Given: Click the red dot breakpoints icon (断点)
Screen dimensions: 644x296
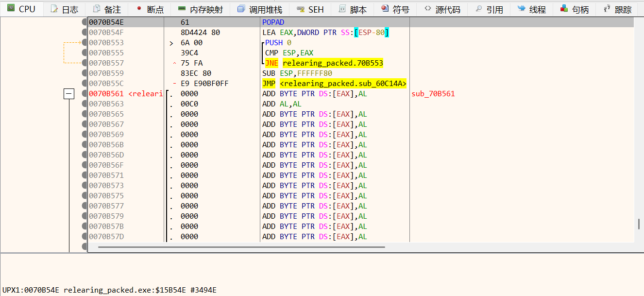Looking at the screenshot, I should (139, 9).
